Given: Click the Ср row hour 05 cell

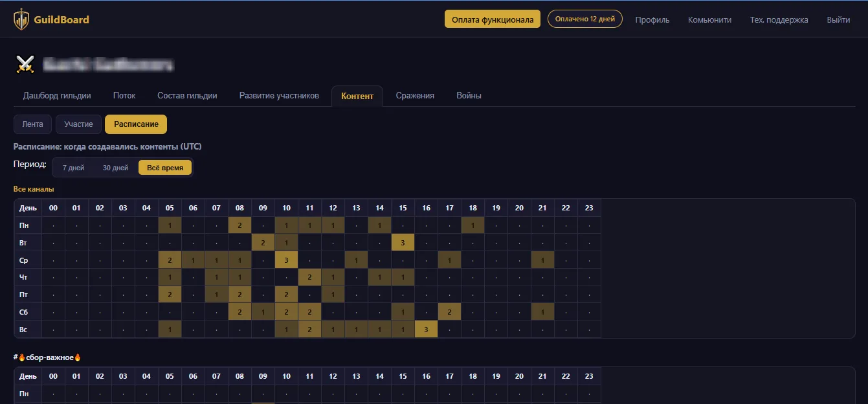Looking at the screenshot, I should [170, 260].
